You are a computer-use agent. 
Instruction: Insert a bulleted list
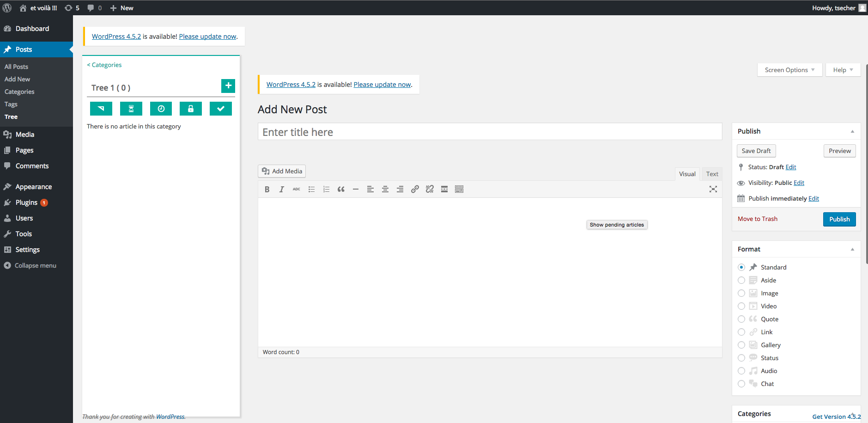[311, 189]
